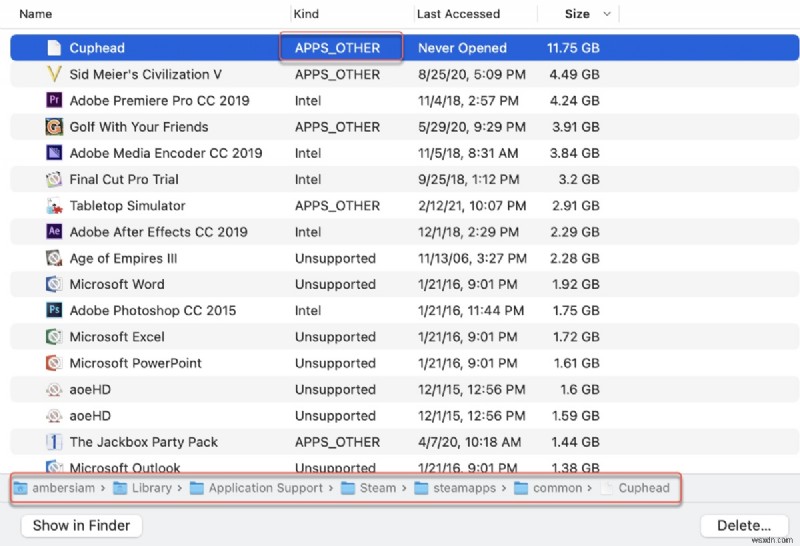Click the 1.61 GB size cell

[x=577, y=363]
